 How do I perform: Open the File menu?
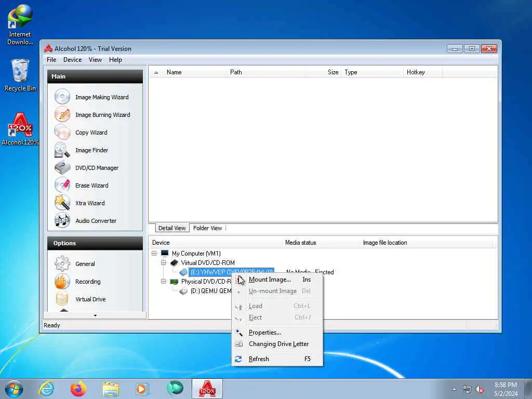51,60
